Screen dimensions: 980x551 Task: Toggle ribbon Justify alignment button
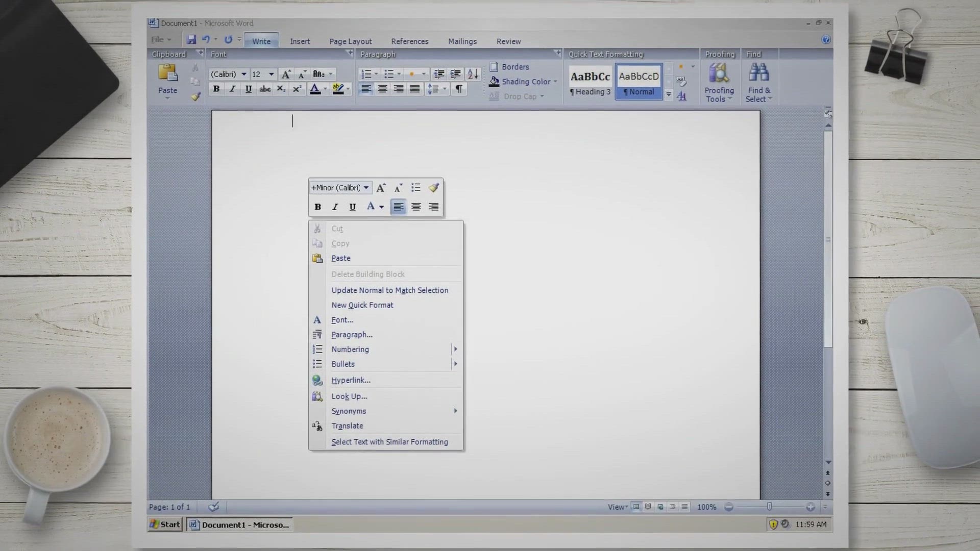415,89
